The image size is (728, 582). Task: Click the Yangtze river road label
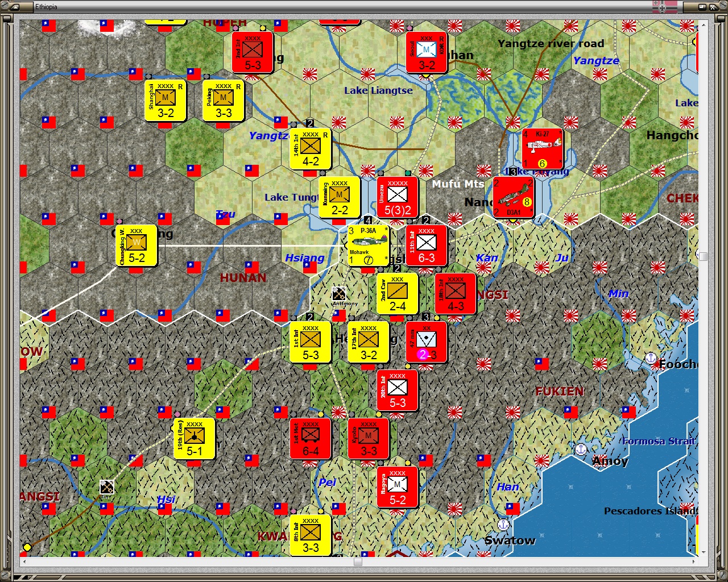tap(551, 44)
